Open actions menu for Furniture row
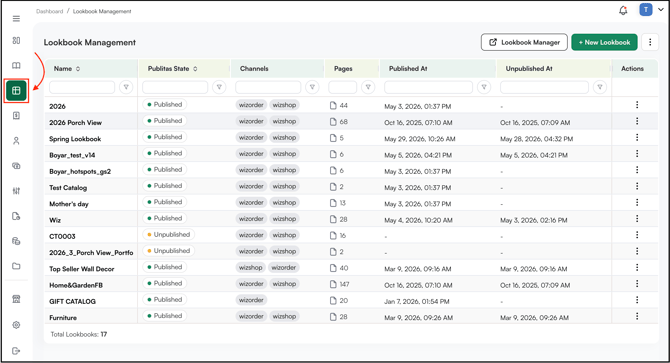This screenshot has height=363, width=670. (x=637, y=316)
